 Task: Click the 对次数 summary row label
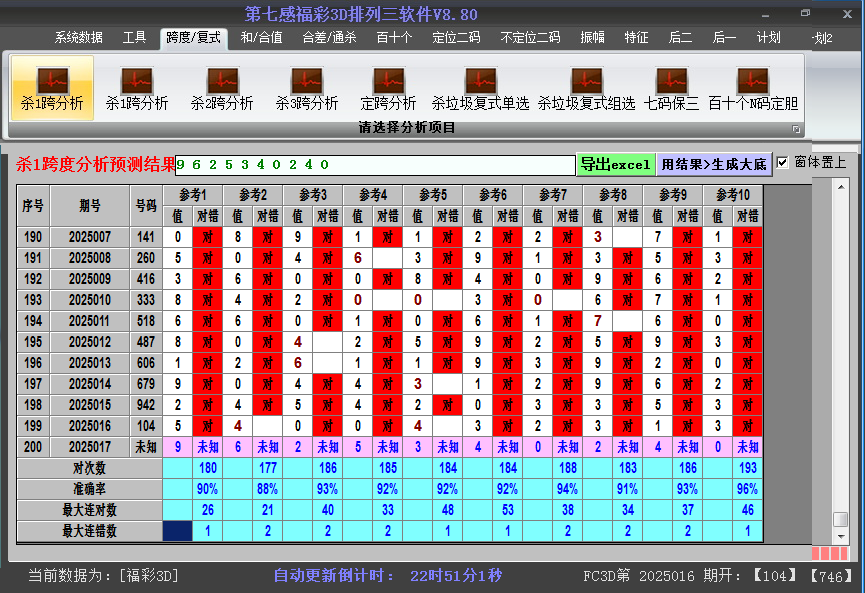tap(89, 468)
